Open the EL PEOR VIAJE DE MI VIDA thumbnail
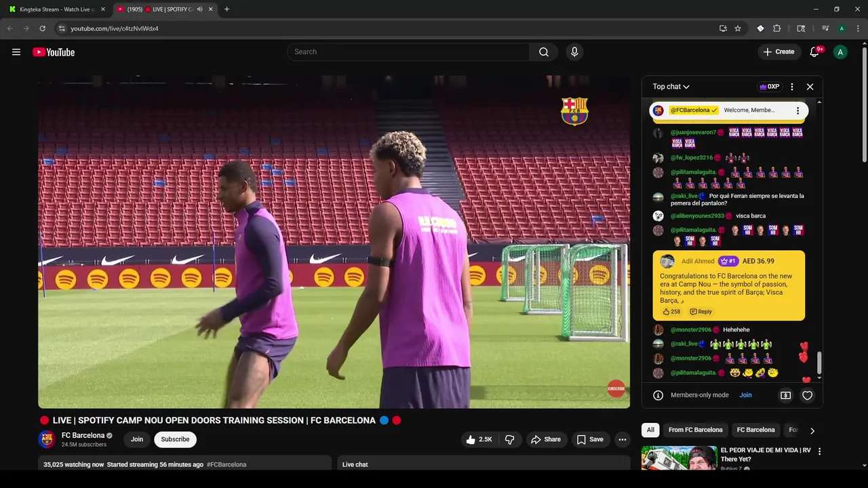868x488 pixels. (679, 457)
